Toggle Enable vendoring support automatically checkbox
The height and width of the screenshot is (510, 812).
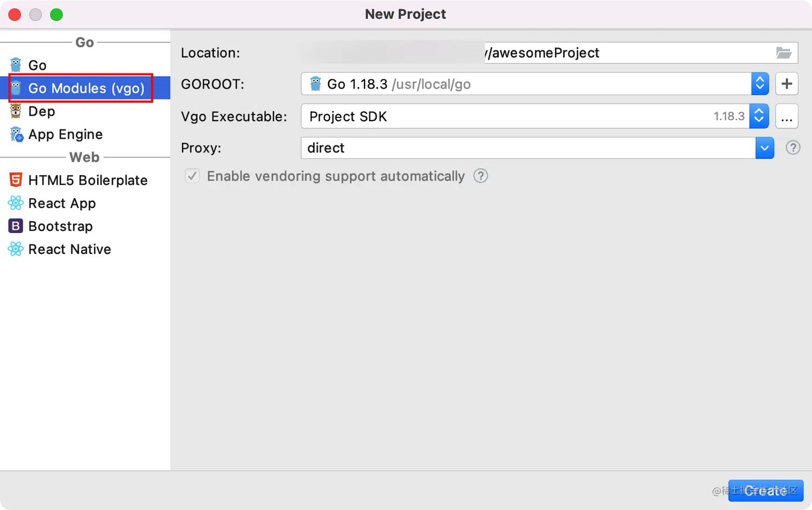pyautogui.click(x=192, y=176)
